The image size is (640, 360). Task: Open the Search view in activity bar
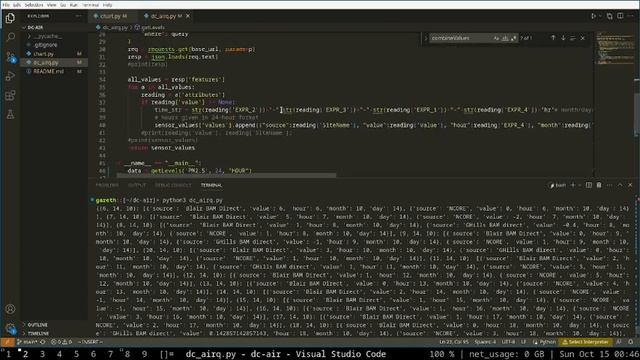[x=10, y=37]
